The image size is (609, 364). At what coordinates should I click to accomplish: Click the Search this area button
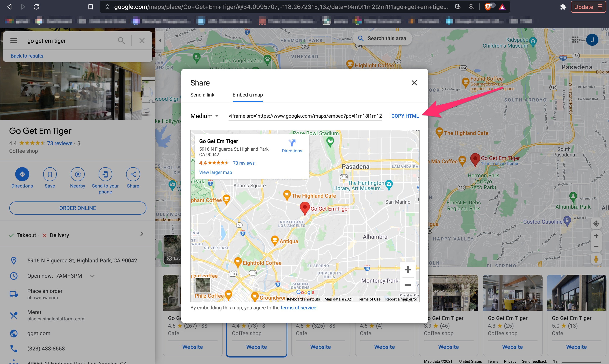click(383, 38)
